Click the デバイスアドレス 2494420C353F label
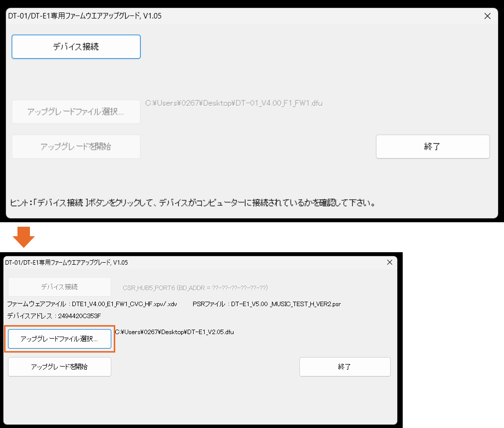Image resolution: width=504 pixels, height=428 pixels. (54, 316)
